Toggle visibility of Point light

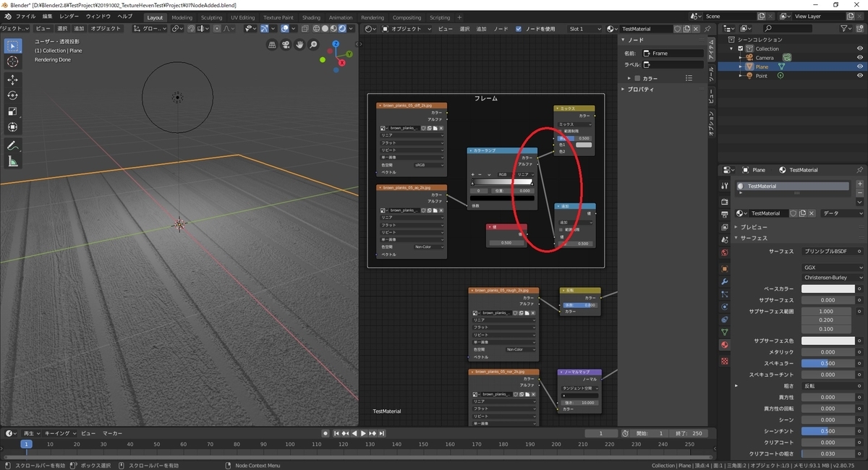(x=860, y=76)
